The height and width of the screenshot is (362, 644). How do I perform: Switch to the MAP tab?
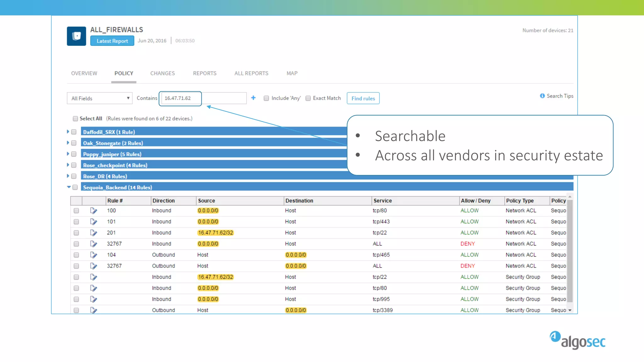tap(292, 73)
